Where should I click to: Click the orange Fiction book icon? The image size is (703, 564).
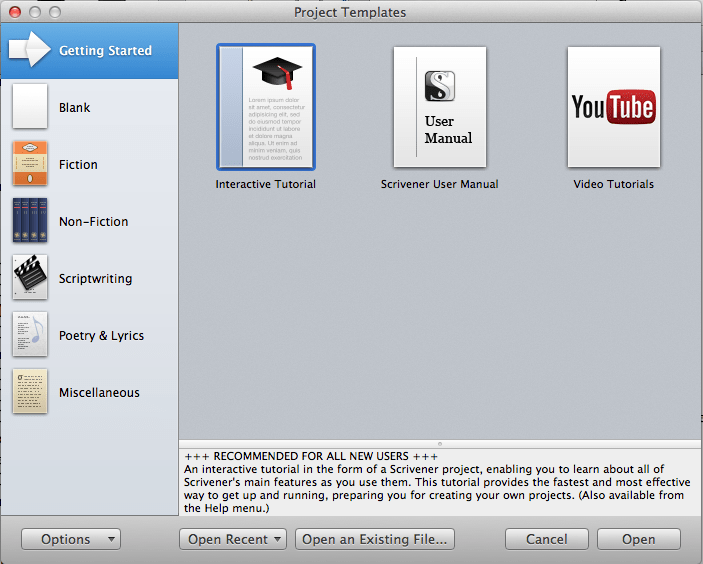pyautogui.click(x=30, y=163)
